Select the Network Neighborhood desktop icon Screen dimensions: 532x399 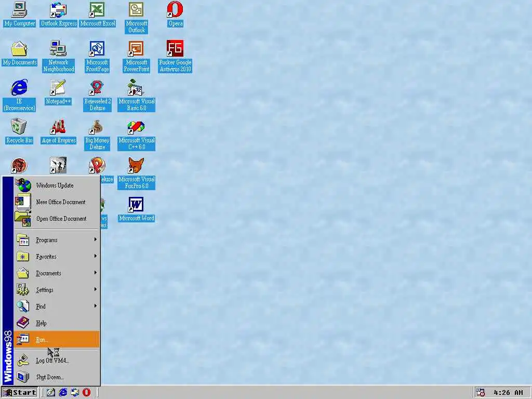point(58,57)
